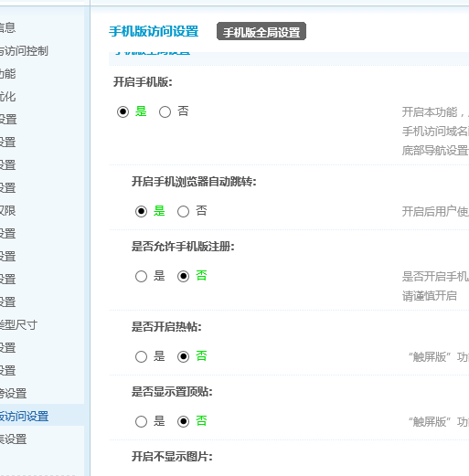Click the 开启不显示图片: label
Screen dimensions: 469x476
tap(172, 457)
